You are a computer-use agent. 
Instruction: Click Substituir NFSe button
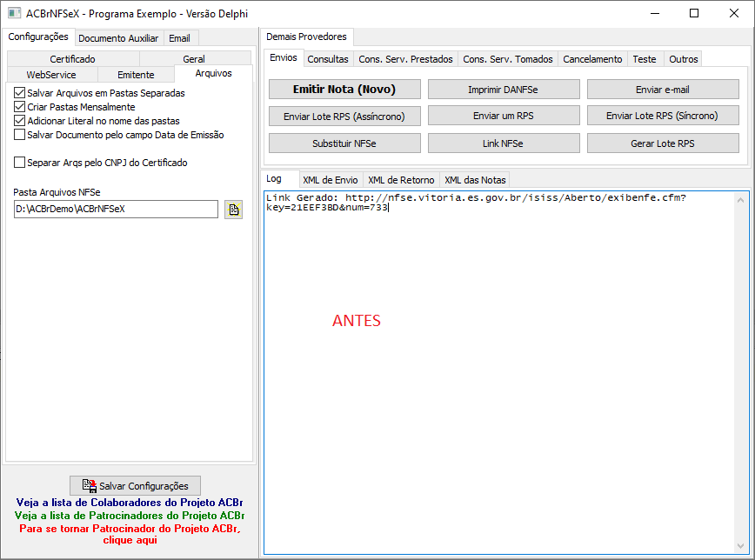tap(344, 143)
